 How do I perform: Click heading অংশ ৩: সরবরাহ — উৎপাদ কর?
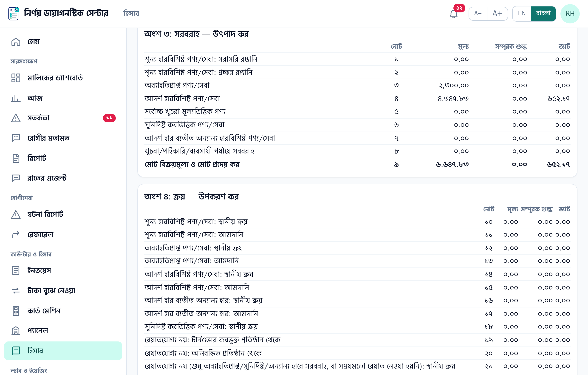click(x=196, y=34)
